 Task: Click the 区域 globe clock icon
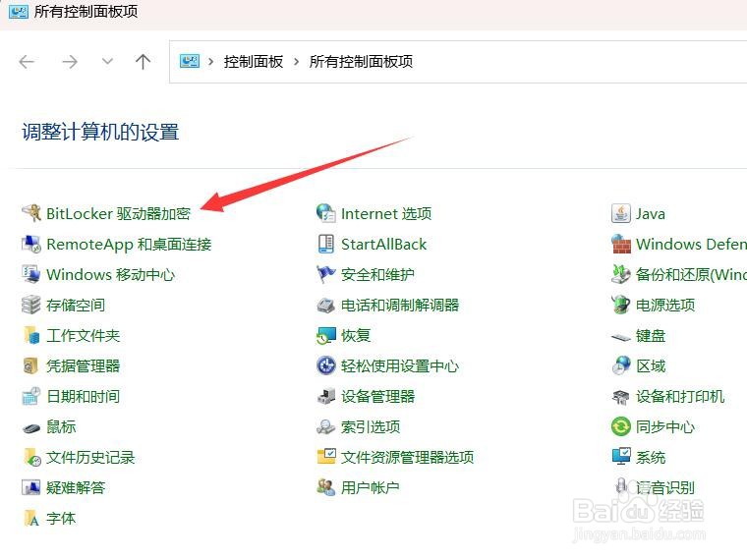(621, 365)
